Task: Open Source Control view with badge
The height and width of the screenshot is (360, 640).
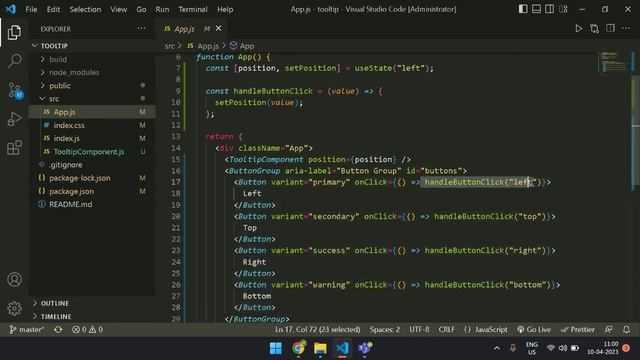Action: [15, 90]
